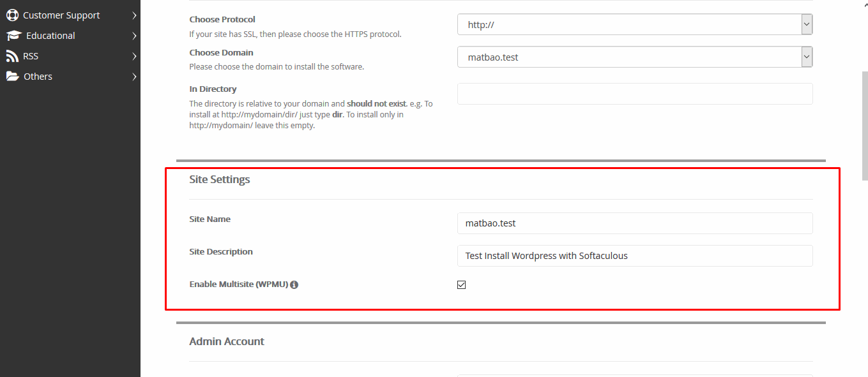Click the Enable Multisite info icon
Viewport: 868px width, 377px height.
294,285
